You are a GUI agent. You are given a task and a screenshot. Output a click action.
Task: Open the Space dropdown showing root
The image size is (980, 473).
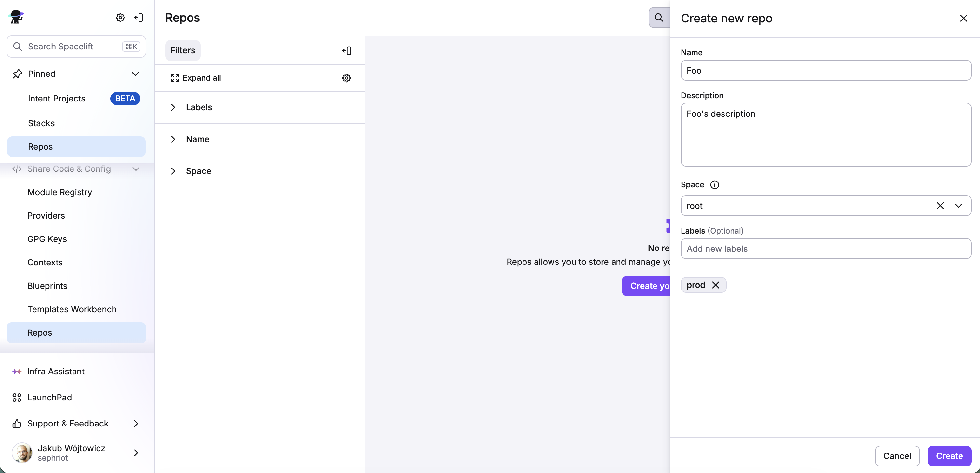point(958,206)
